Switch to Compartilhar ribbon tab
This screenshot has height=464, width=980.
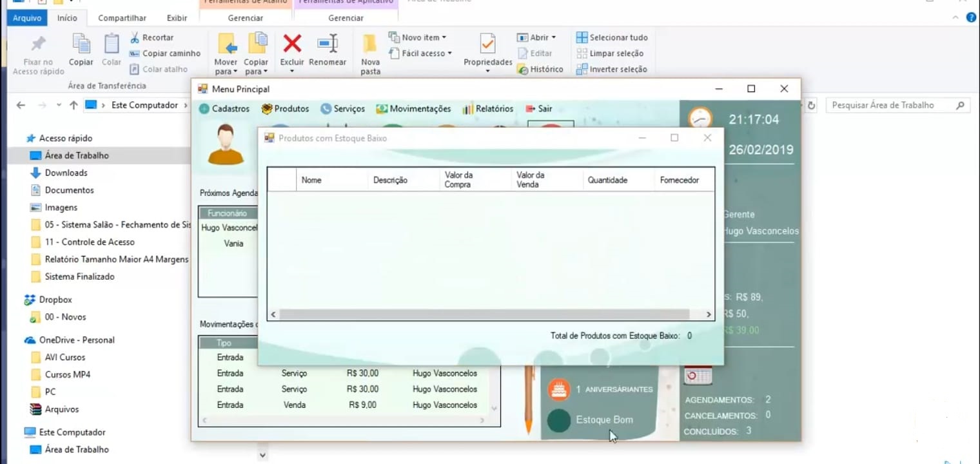(122, 18)
